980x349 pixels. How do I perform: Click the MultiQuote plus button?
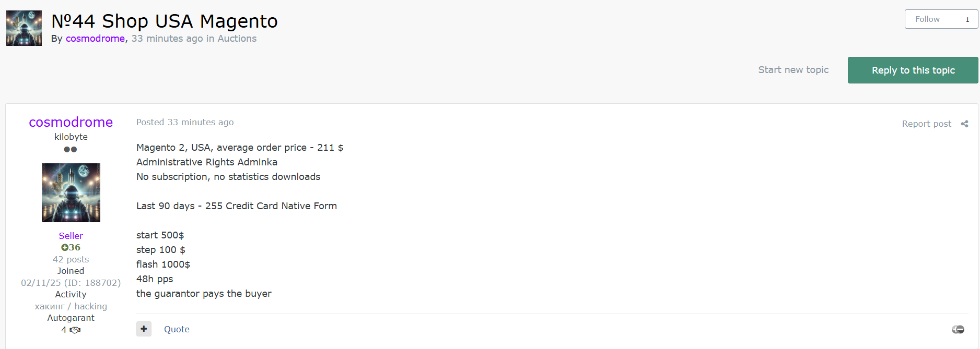[144, 329]
